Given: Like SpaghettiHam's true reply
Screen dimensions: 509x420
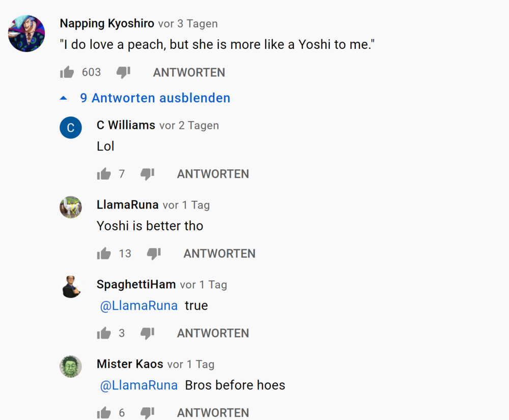Looking at the screenshot, I should (x=104, y=334).
